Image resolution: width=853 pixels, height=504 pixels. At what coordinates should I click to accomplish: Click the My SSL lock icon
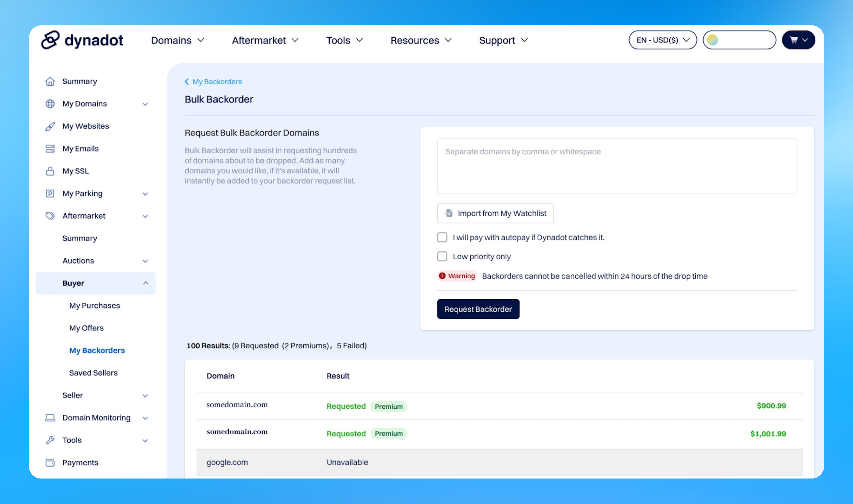click(50, 171)
